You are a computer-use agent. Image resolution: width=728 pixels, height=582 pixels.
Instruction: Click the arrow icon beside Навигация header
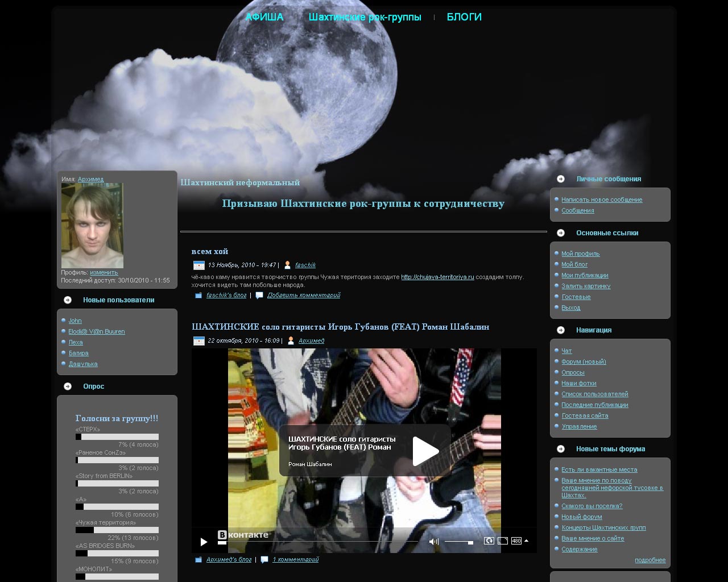tap(561, 330)
